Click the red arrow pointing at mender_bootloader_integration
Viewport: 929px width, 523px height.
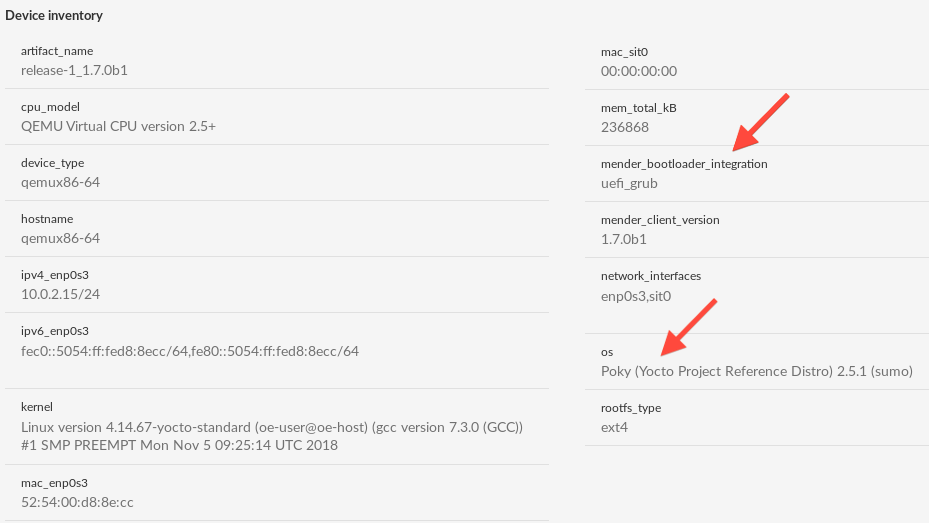point(761,122)
